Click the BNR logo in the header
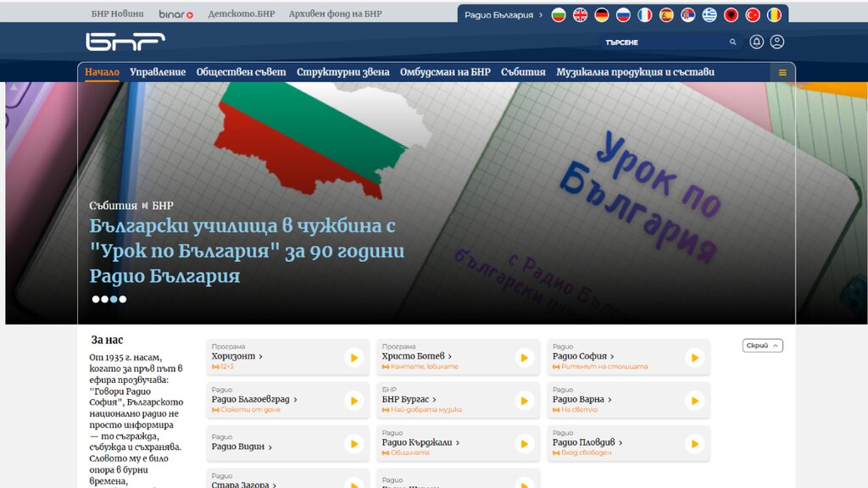Viewport: 868px width, 488px height. pyautogui.click(x=125, y=42)
